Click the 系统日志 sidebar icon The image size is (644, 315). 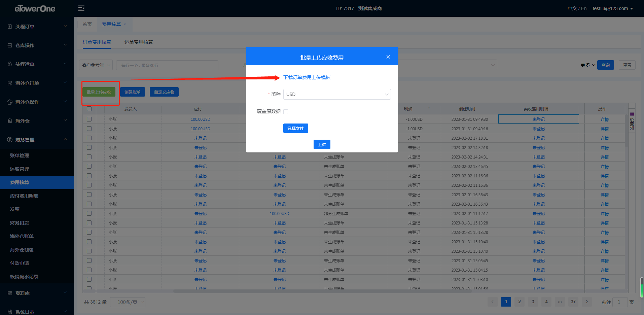(10, 312)
